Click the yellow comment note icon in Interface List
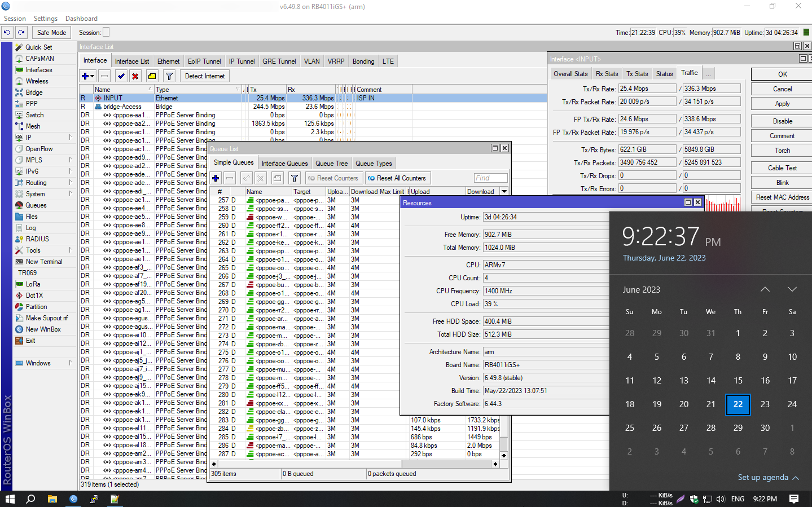 (152, 76)
